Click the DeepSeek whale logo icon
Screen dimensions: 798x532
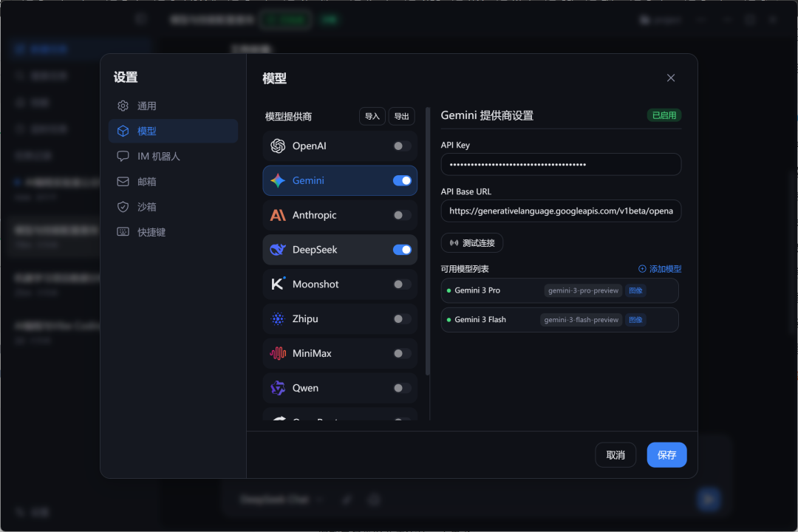(278, 250)
